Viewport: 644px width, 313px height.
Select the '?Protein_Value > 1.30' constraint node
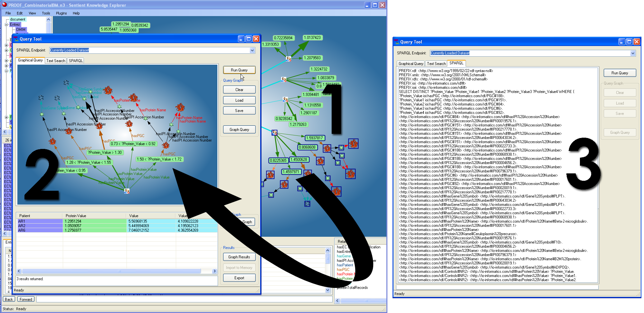click(105, 152)
